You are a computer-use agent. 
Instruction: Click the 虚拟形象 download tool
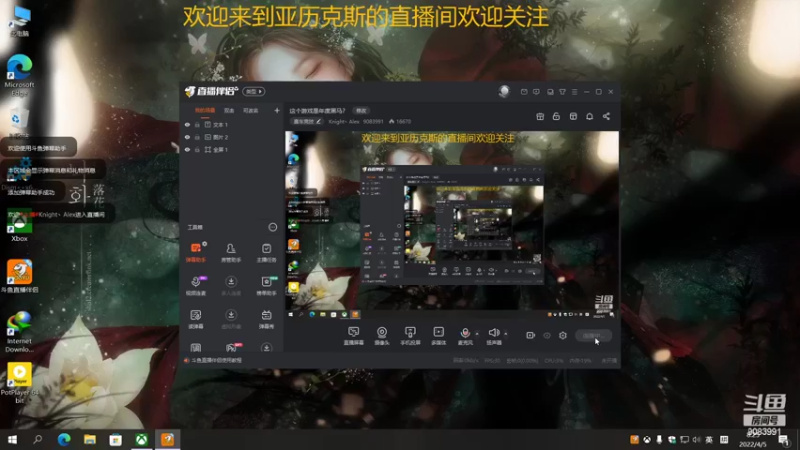pyautogui.click(x=231, y=319)
